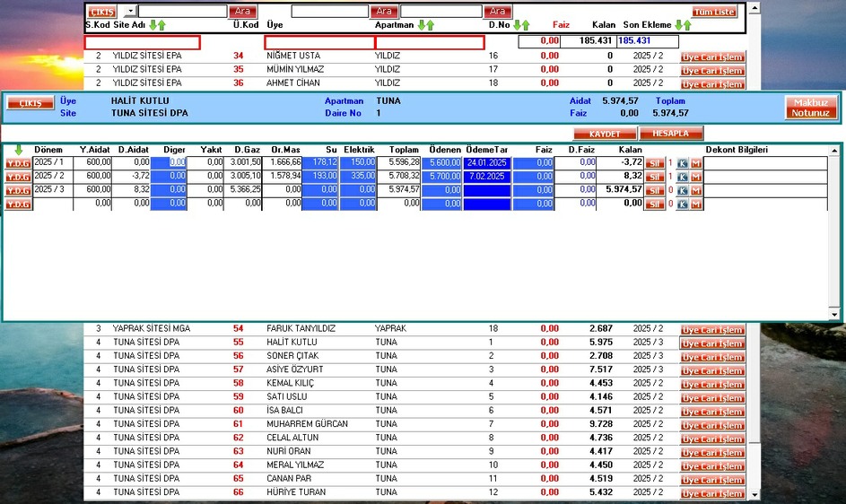Click scroll-down arrow of the member list
This screenshot has width=846, height=504.
tap(754, 493)
